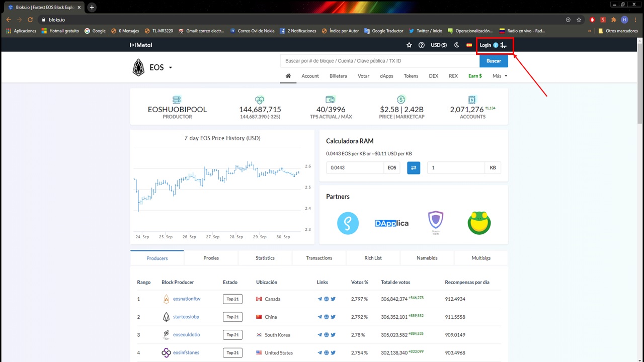Click the producer server icon above EOSHUOBIPOOL
644x362 pixels.
point(177,100)
